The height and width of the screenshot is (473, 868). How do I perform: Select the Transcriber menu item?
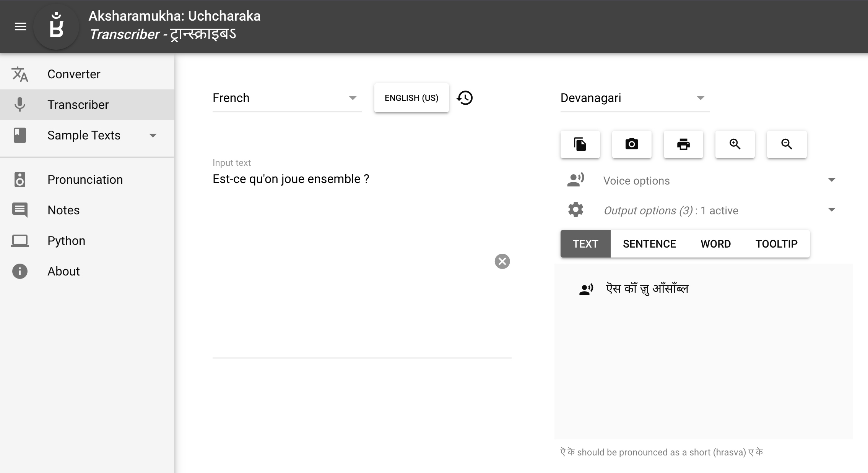[87, 105]
